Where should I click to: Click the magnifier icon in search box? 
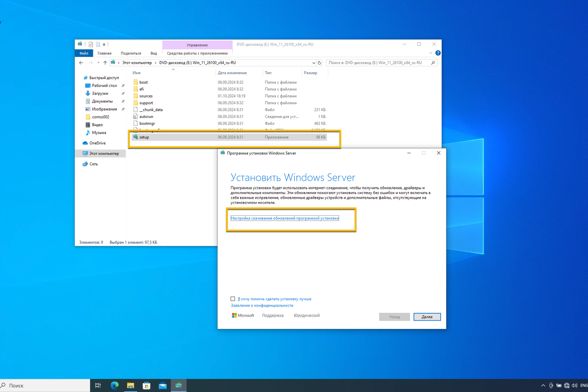[x=433, y=63]
